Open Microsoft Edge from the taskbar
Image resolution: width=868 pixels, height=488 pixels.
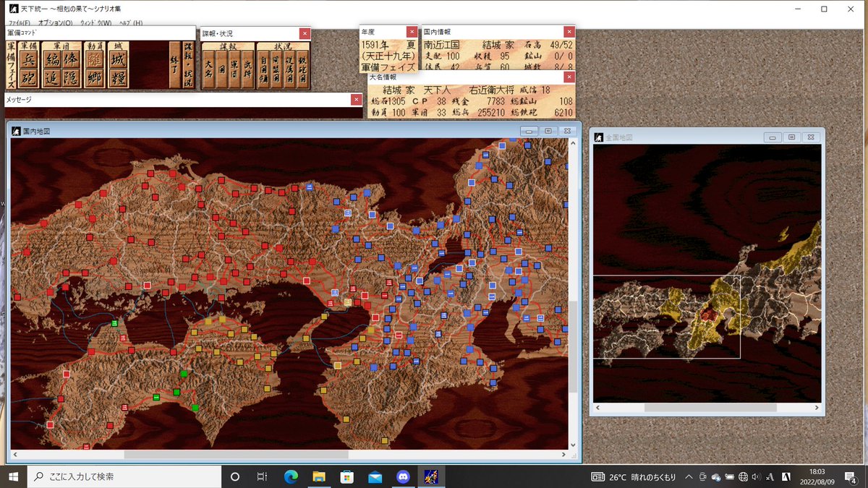[x=291, y=476]
